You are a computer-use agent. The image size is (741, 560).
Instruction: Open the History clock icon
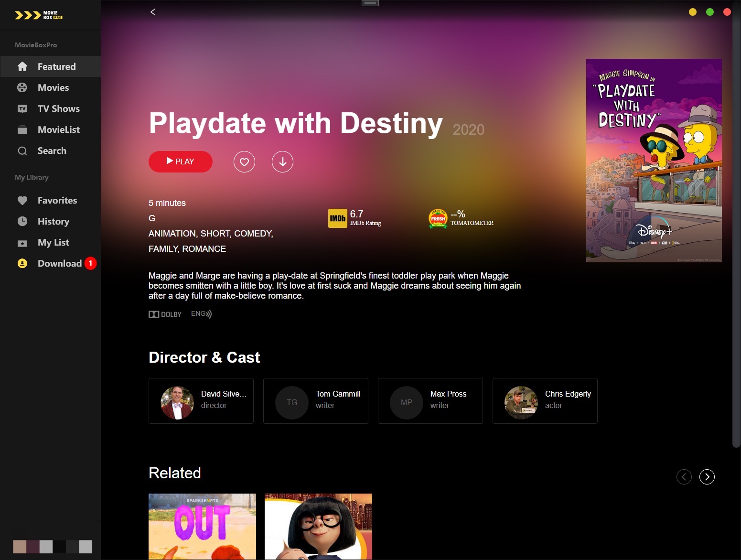[22, 221]
